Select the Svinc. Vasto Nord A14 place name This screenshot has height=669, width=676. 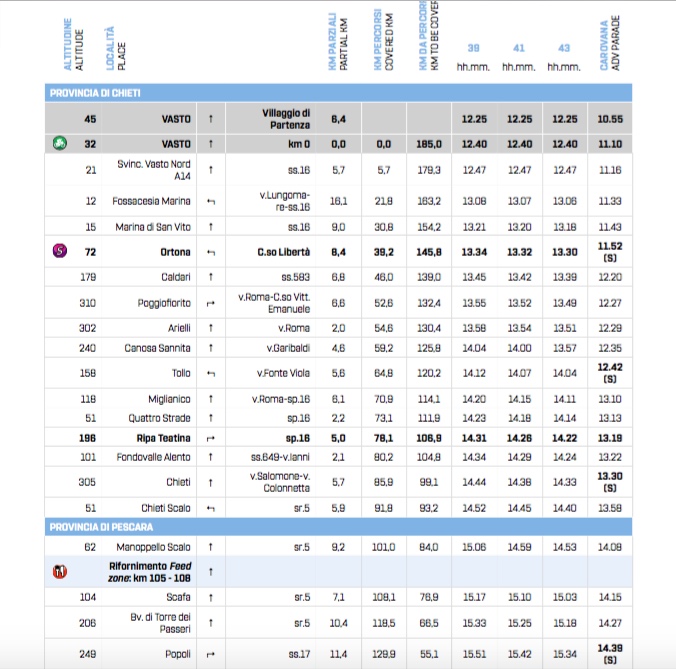coord(154,170)
